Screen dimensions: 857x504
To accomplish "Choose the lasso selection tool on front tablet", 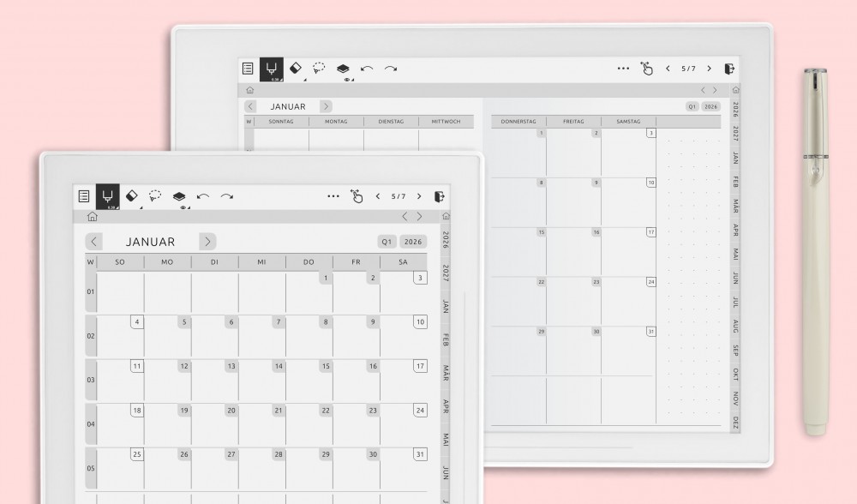I will click(155, 196).
